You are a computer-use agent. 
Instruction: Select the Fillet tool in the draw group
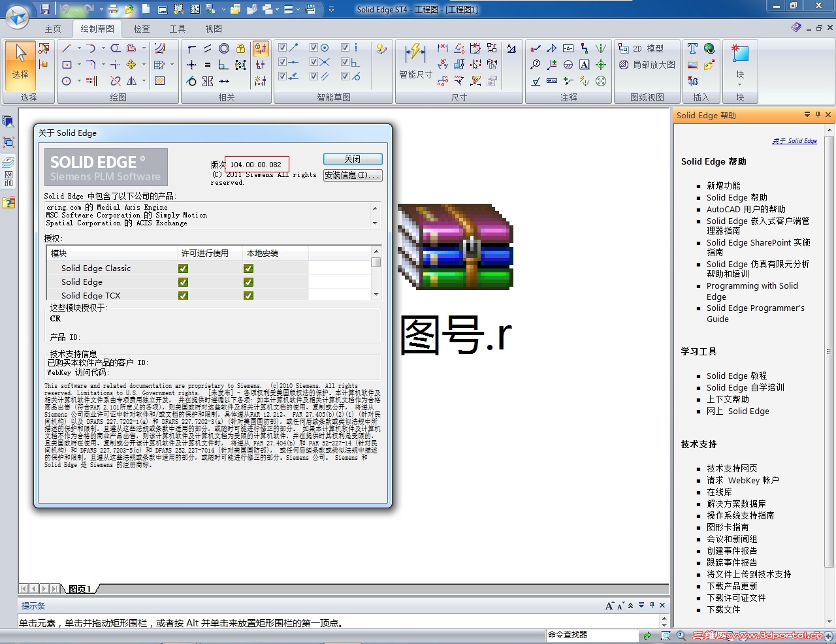(x=91, y=65)
